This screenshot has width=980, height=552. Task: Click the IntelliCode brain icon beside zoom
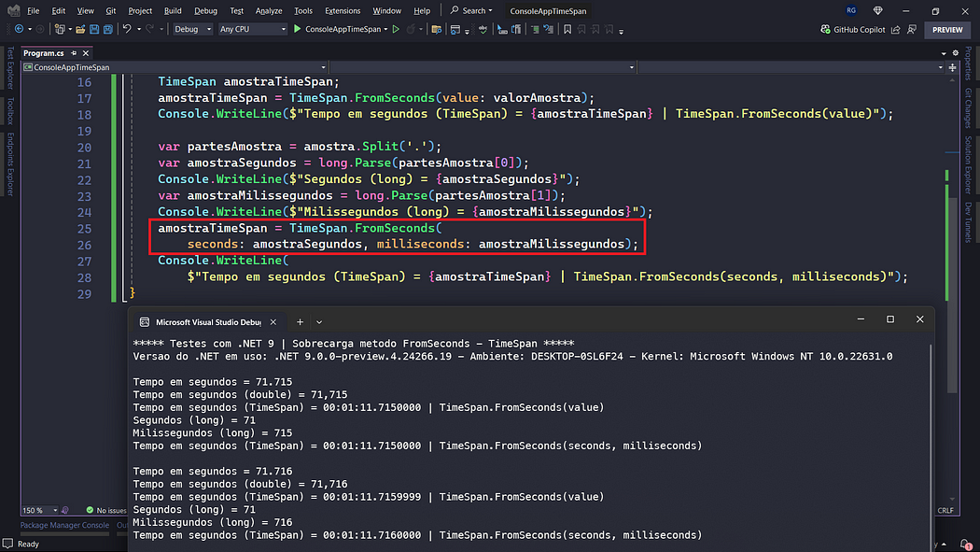(x=65, y=510)
